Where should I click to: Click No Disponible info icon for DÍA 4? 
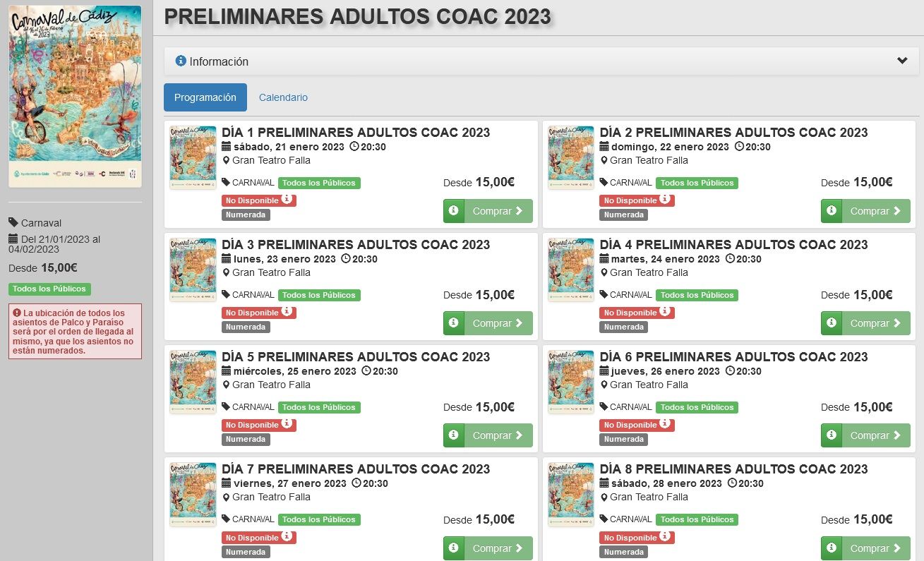(x=665, y=311)
